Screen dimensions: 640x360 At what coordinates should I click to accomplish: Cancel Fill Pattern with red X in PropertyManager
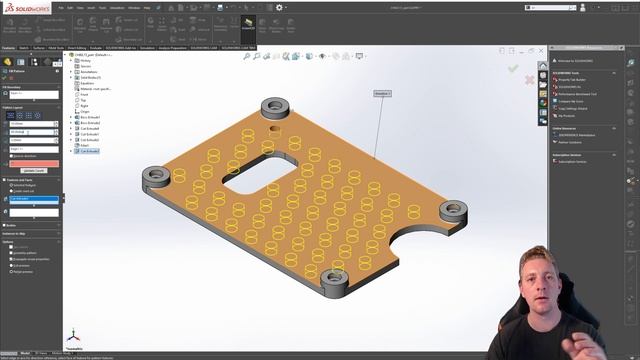pyautogui.click(x=11, y=78)
